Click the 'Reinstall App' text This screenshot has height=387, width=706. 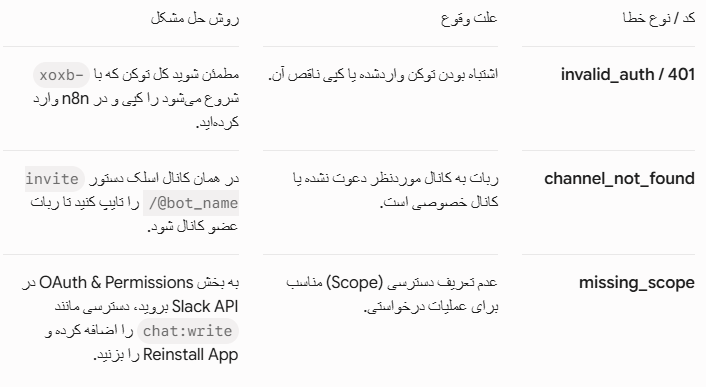(190, 355)
